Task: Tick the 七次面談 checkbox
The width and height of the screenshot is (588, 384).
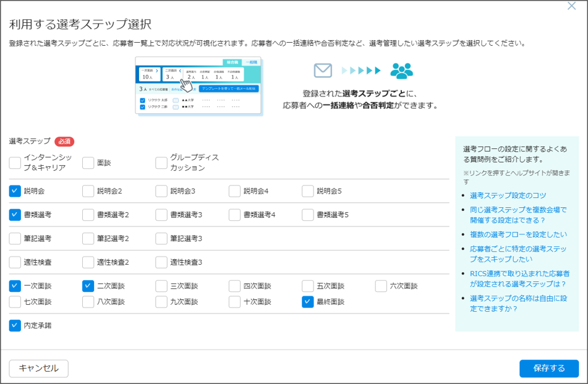Action: tap(15, 302)
